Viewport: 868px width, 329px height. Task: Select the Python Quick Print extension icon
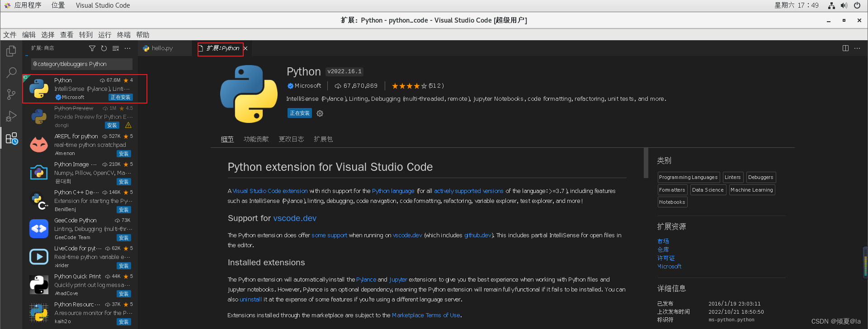39,285
